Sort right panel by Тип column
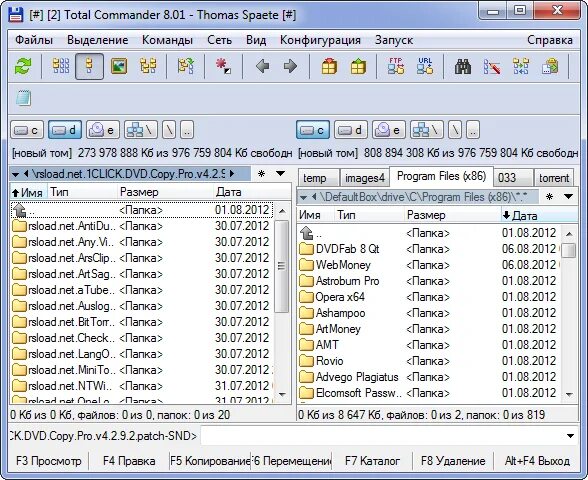This screenshot has height=480, width=588. pos(369,215)
